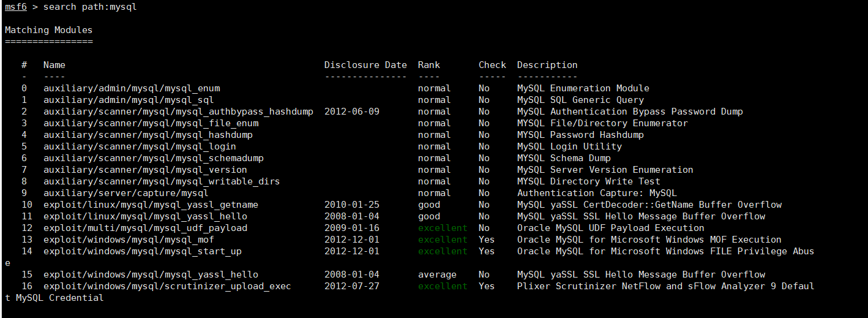Select mysql_version module path
Image resolution: width=868 pixels, height=318 pixels.
pyautogui.click(x=145, y=170)
